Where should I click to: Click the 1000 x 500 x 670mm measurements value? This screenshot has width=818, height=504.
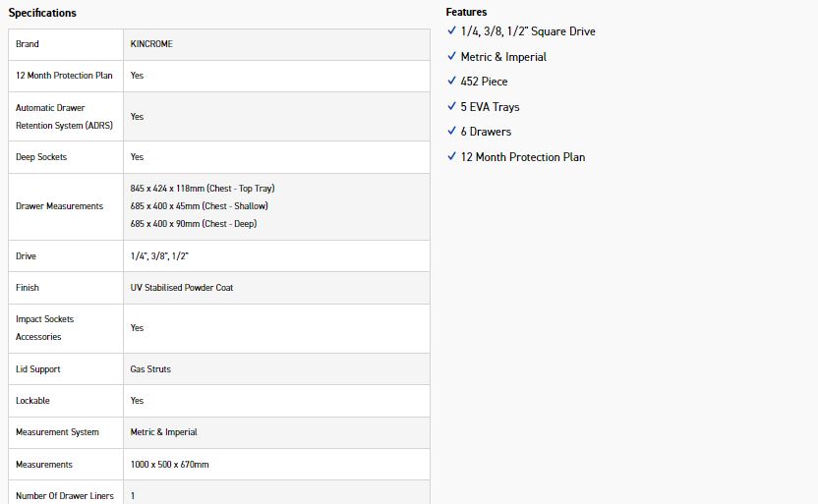169,465
